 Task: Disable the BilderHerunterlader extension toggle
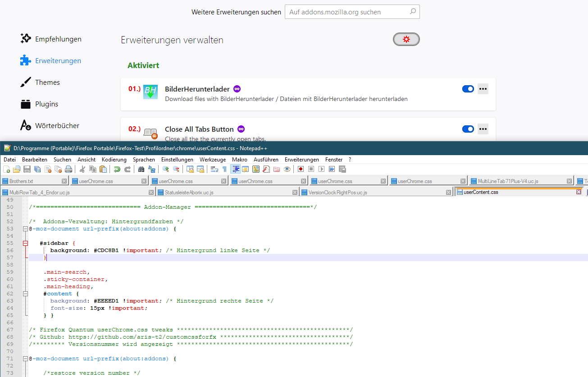pyautogui.click(x=468, y=89)
